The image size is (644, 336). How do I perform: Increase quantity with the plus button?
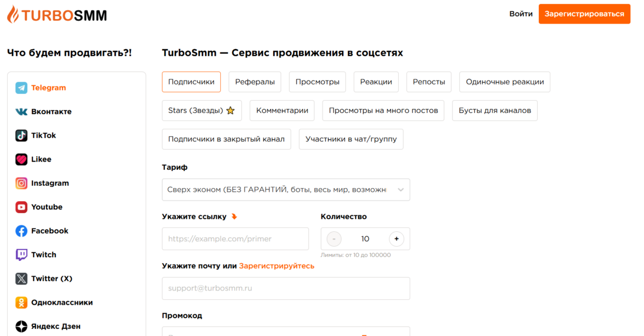396,239
